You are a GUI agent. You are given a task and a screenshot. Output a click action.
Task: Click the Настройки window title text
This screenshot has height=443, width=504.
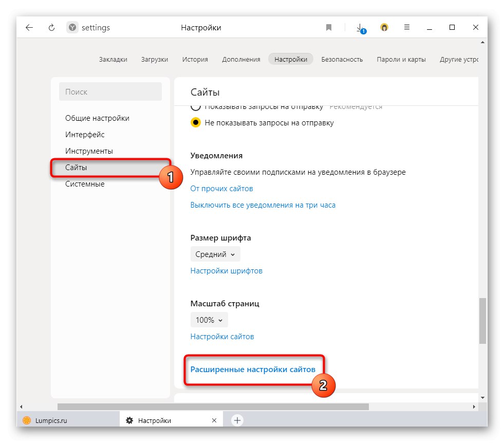point(201,28)
